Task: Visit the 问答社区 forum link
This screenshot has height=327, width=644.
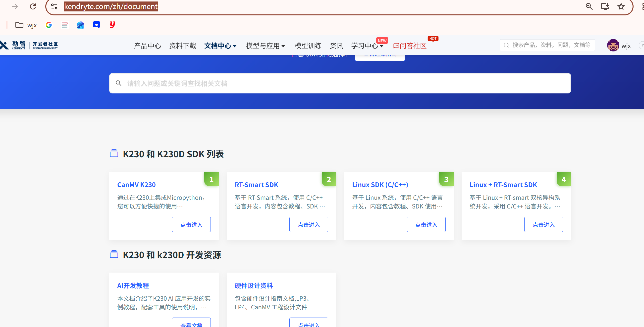Action: pos(410,46)
